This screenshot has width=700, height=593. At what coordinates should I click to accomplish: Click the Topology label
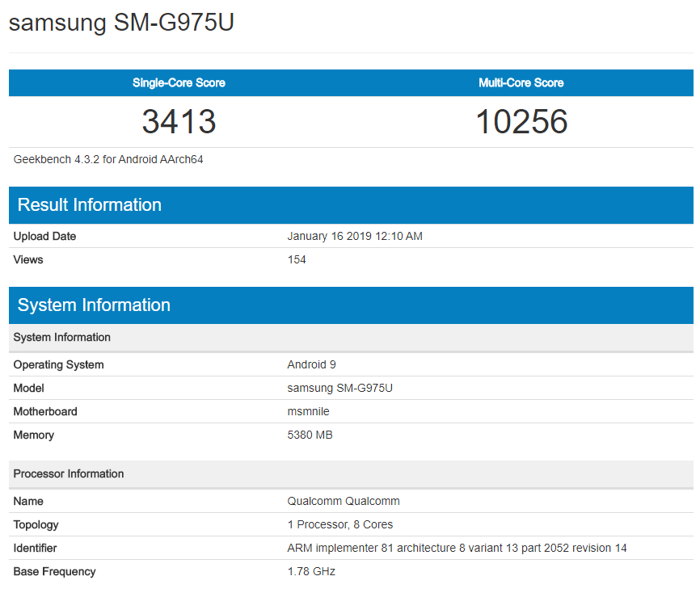36,524
